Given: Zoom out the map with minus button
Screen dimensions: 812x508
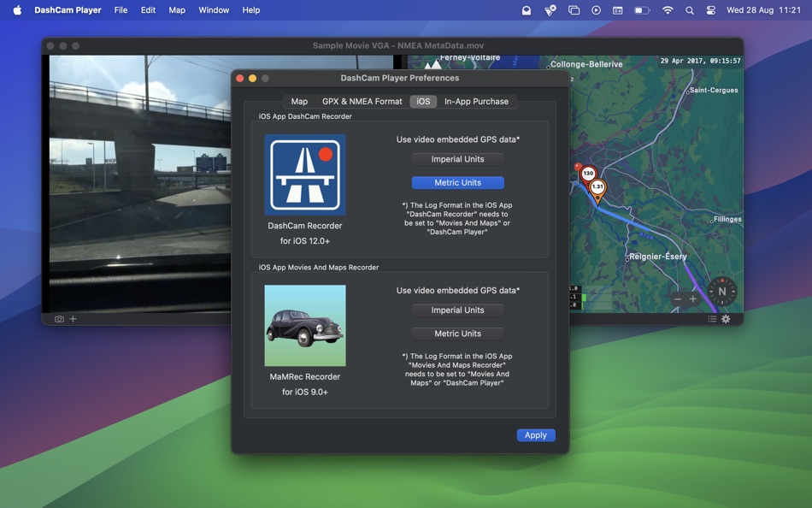Looking at the screenshot, I should coord(677,299).
